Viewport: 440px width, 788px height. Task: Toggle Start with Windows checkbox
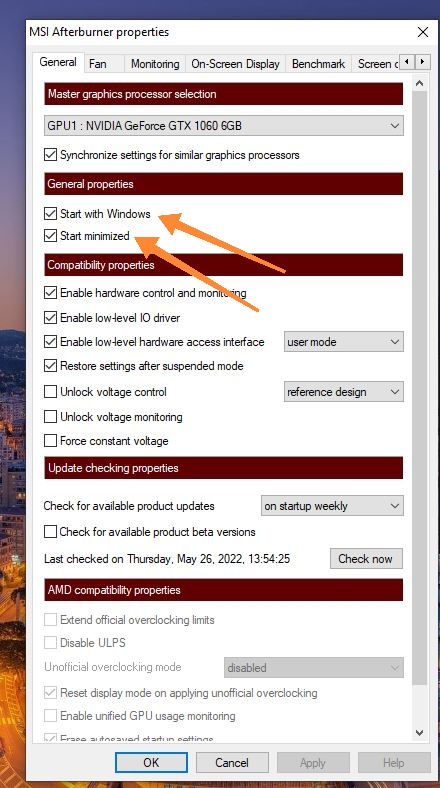click(50, 214)
